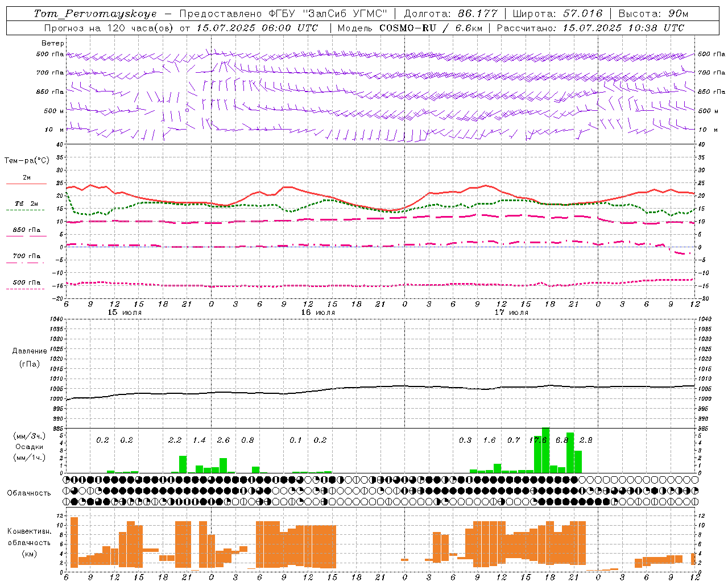Click the precipitation value "2.6"
Viewport: 728px width, 582px height.
(x=224, y=440)
